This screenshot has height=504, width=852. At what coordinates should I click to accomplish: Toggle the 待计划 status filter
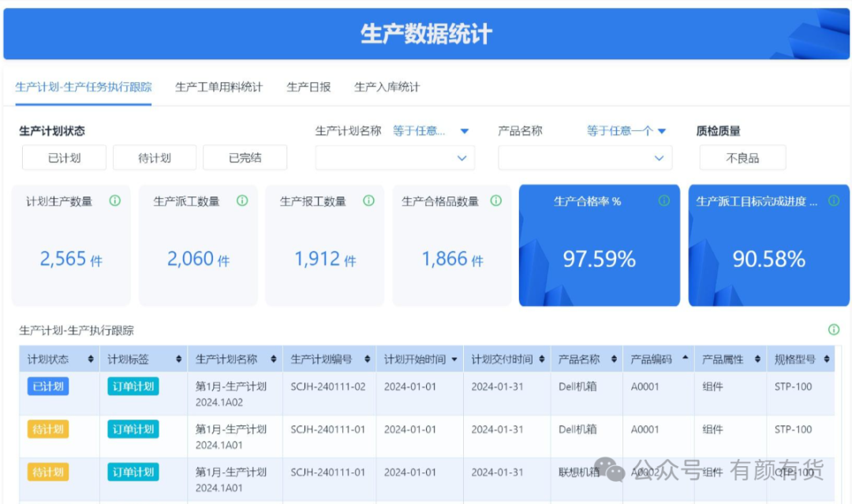click(x=155, y=158)
